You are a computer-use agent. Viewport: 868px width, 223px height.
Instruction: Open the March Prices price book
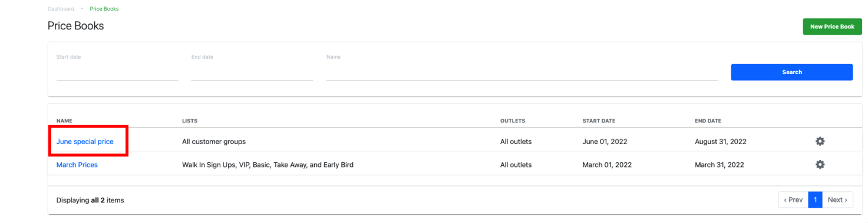(x=77, y=165)
